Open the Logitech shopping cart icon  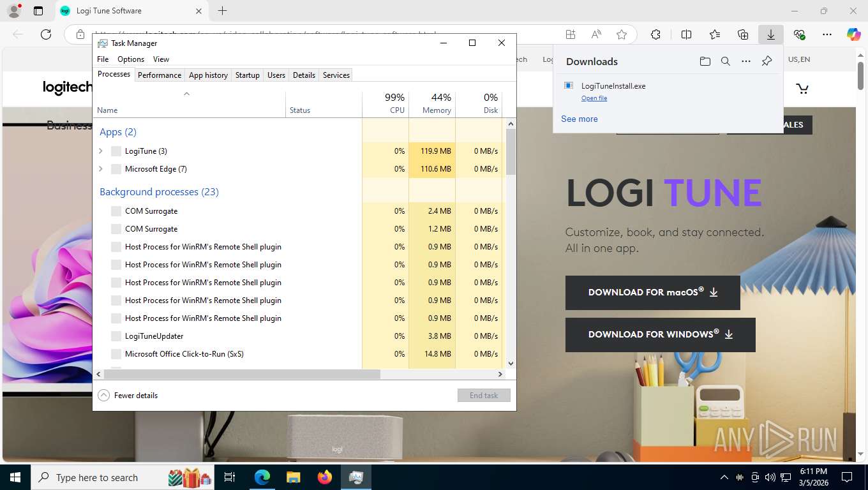(x=802, y=89)
